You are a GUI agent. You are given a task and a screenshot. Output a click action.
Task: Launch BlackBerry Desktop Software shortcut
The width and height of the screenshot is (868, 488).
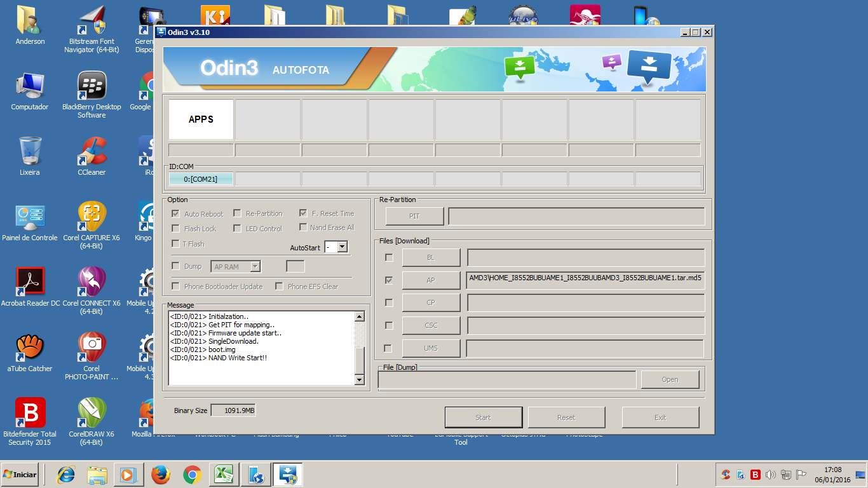(92, 95)
